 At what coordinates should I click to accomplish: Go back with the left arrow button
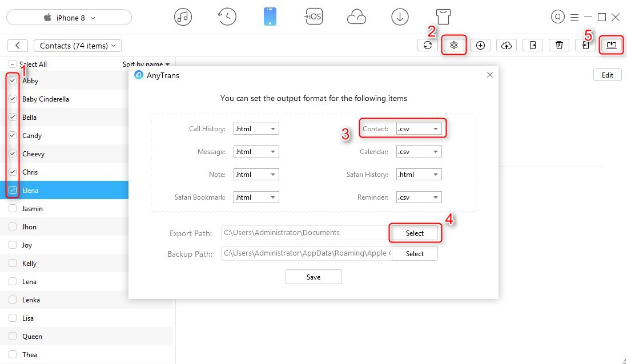[18, 46]
